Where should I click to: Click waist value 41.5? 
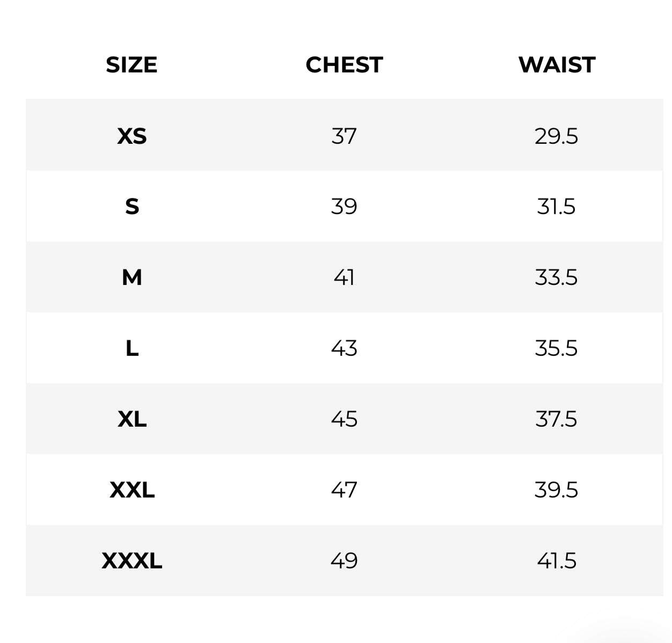coord(556,561)
